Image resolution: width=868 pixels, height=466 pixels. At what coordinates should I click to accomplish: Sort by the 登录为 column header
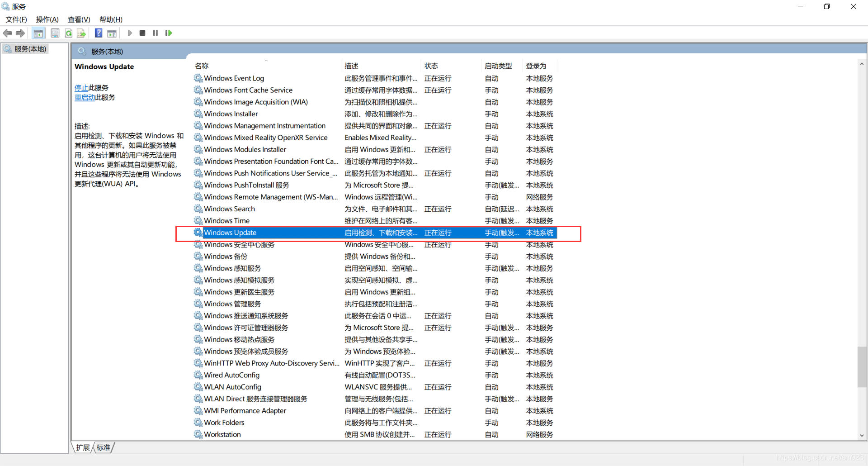(540, 66)
